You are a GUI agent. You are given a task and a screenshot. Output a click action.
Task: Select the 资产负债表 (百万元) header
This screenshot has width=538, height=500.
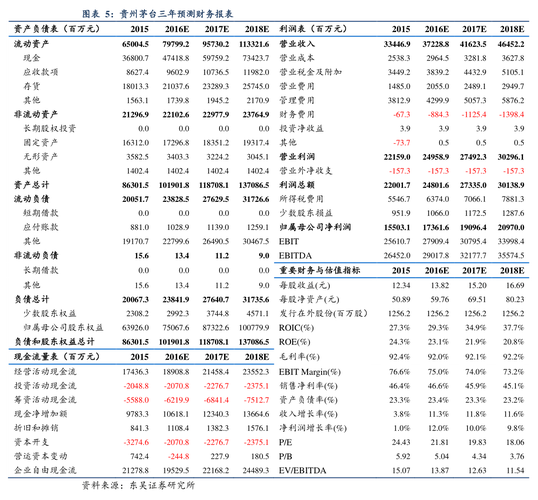pos(57,29)
